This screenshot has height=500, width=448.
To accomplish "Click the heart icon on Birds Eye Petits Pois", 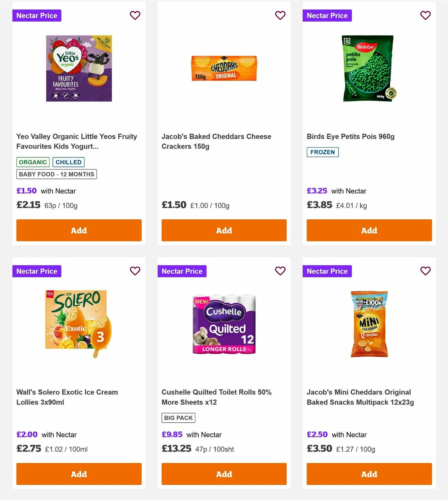I will pyautogui.click(x=425, y=15).
